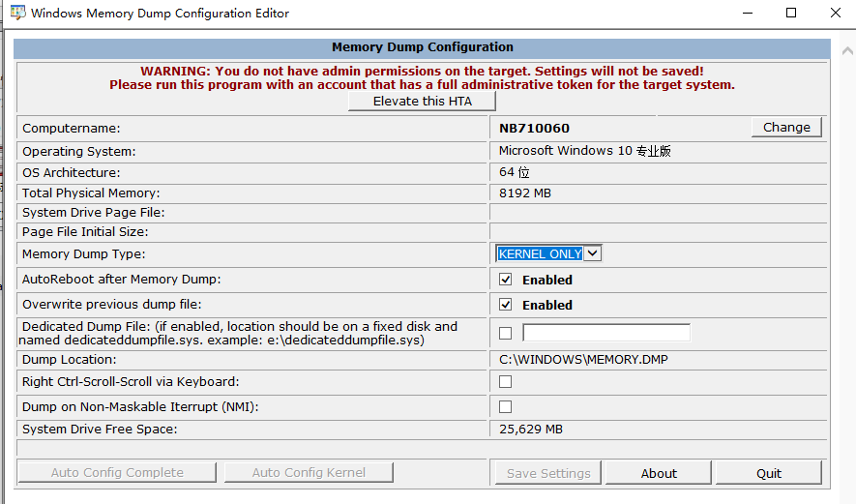Close the Memory Dump Configuration Editor window
This screenshot has height=504, width=856.
click(x=836, y=13)
